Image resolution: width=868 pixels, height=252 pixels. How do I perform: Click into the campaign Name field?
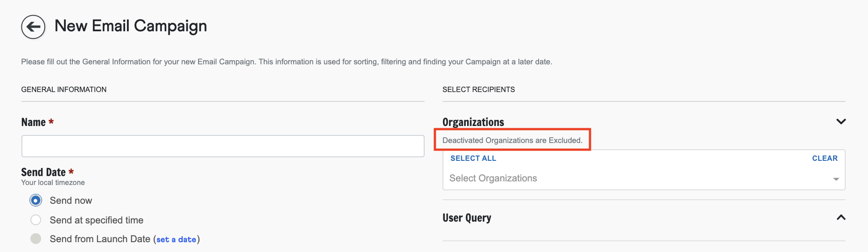(x=223, y=146)
